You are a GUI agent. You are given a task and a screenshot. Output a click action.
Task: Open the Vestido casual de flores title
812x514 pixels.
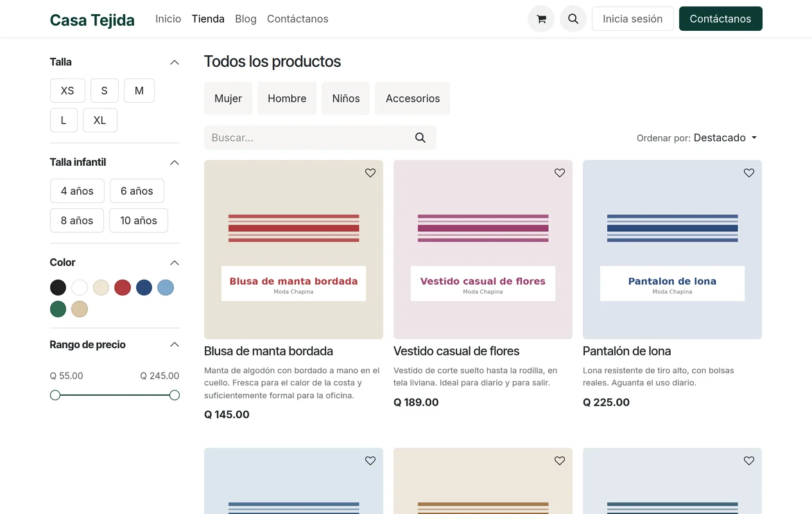(x=456, y=351)
